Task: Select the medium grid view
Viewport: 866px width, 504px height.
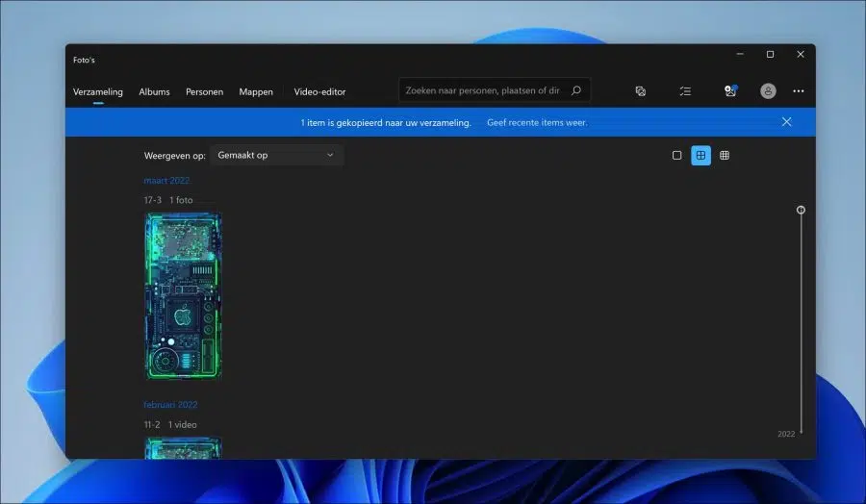Action: point(700,156)
